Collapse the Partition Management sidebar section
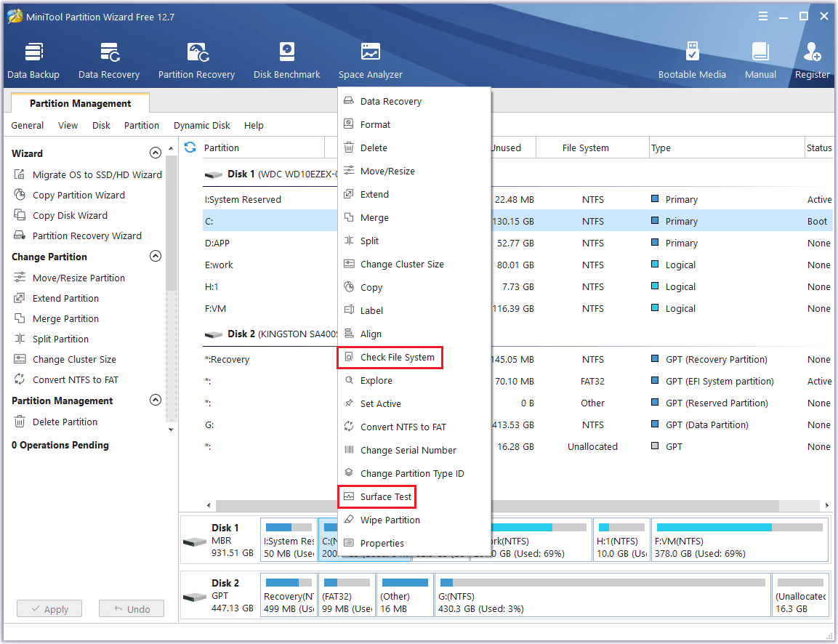838x644 pixels. (x=155, y=401)
